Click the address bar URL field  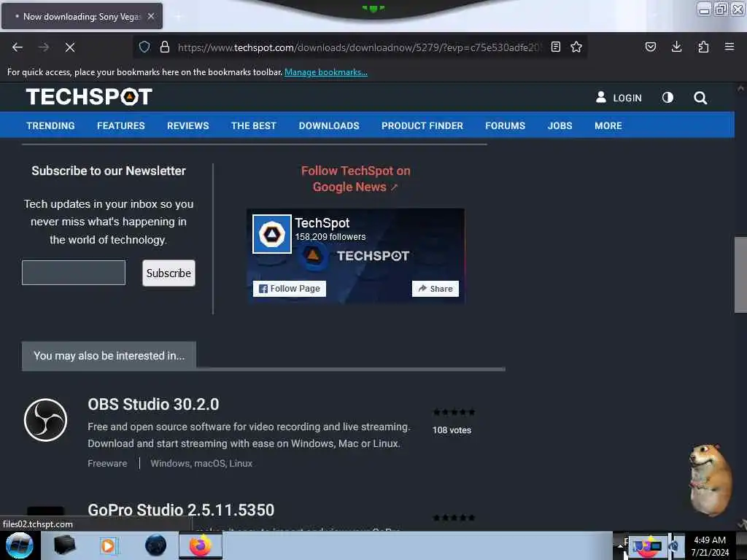point(359,47)
